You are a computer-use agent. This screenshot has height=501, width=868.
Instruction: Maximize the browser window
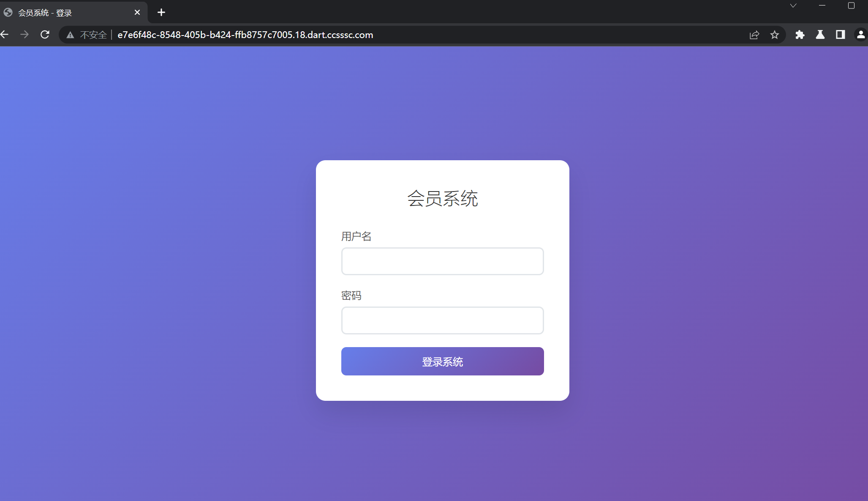point(851,6)
